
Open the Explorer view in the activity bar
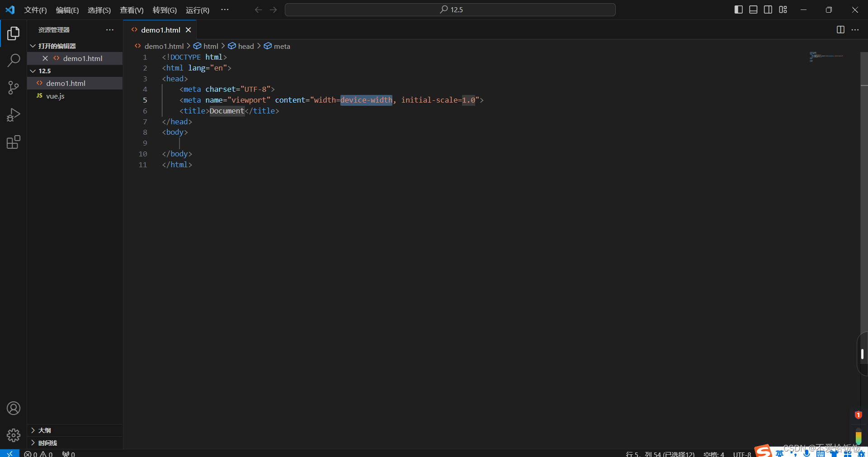pos(14,33)
